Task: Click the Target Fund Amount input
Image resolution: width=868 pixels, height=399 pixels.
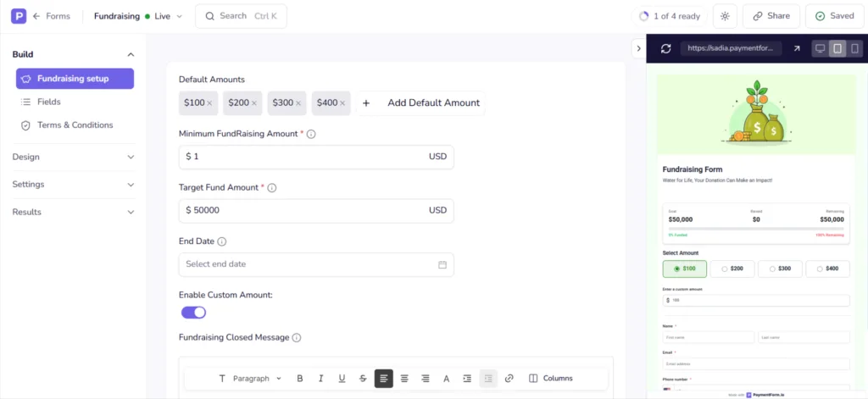Action: coord(316,211)
